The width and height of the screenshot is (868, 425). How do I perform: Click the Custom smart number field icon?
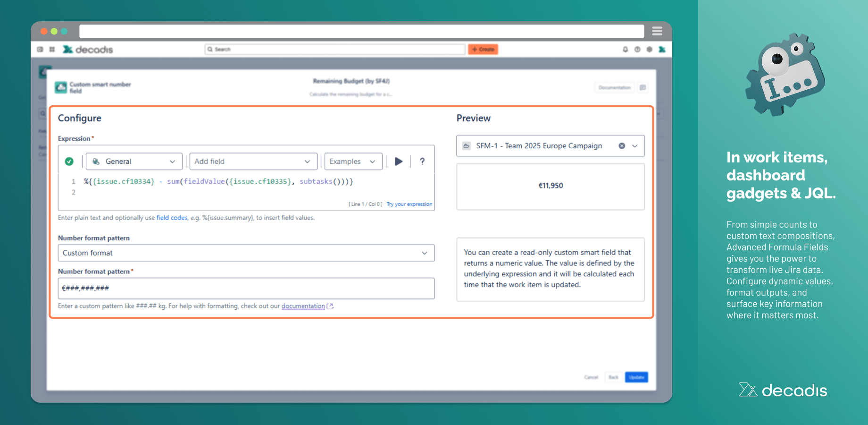pyautogui.click(x=61, y=87)
